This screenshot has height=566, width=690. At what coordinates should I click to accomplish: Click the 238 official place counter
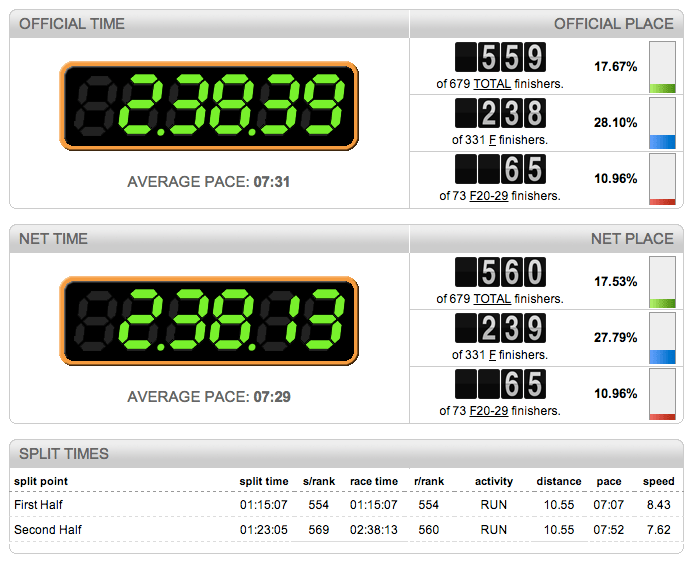[x=500, y=113]
